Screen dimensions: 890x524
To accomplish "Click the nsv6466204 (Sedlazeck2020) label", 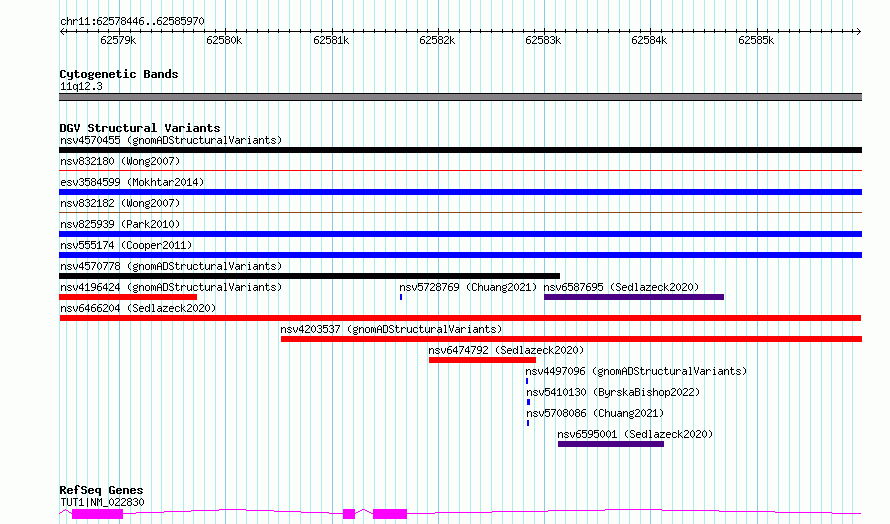I will (x=138, y=308).
